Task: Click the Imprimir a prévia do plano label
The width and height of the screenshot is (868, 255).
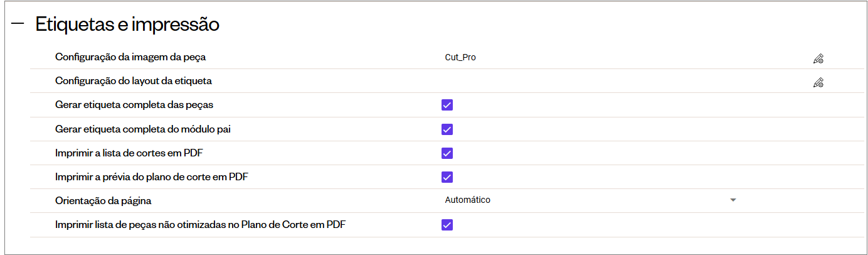Action: point(152,177)
